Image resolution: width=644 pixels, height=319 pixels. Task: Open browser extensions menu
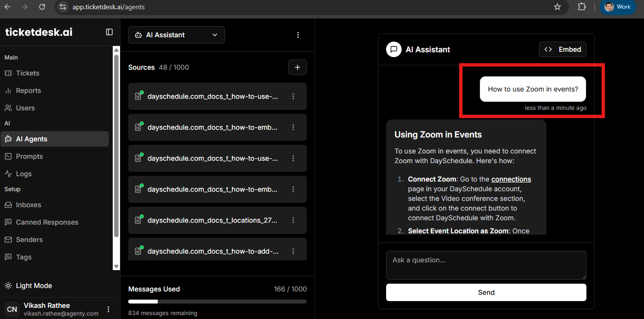[582, 7]
